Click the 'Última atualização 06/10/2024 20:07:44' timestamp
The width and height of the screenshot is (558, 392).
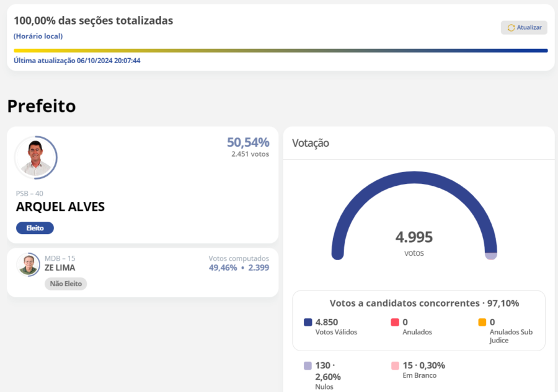click(x=77, y=61)
